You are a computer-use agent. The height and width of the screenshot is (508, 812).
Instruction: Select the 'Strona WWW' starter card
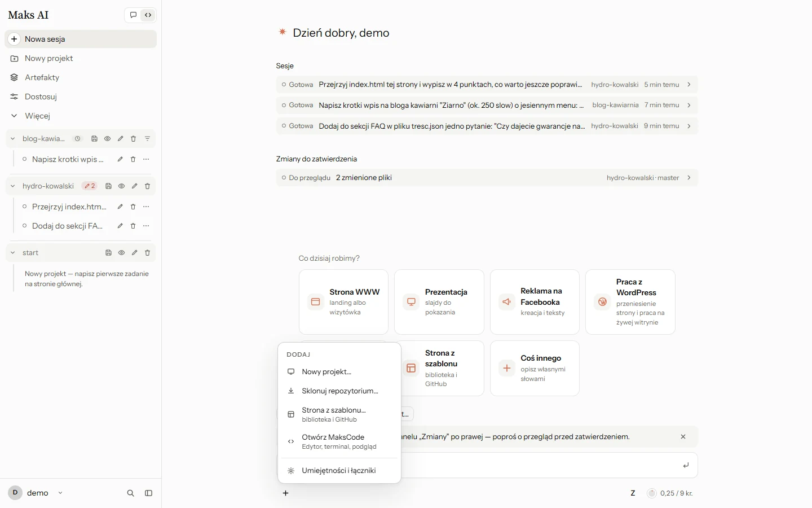point(343,302)
